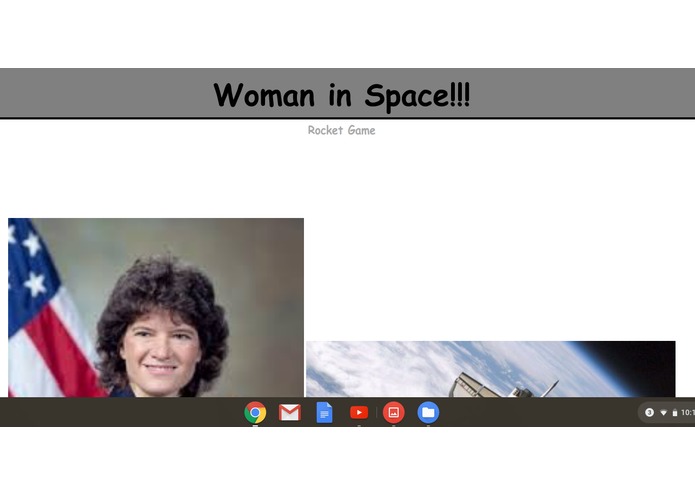Open the space shuttle over Earth image
This screenshot has height=494, width=695.
[x=491, y=369]
